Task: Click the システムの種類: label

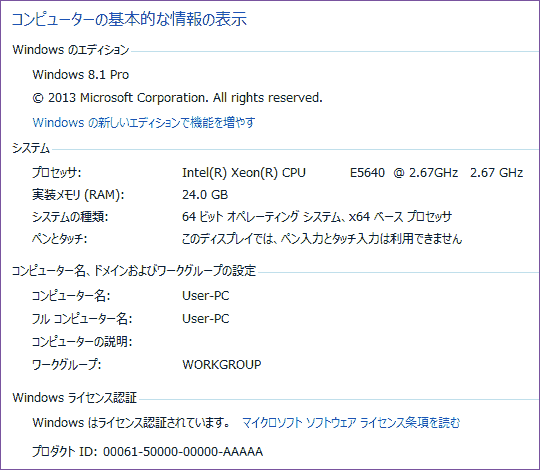Action: tap(70, 217)
